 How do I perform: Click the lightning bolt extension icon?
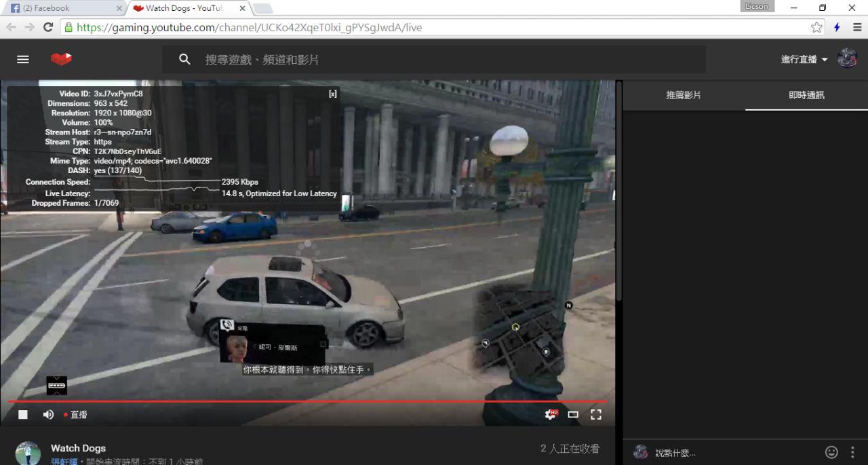837,27
